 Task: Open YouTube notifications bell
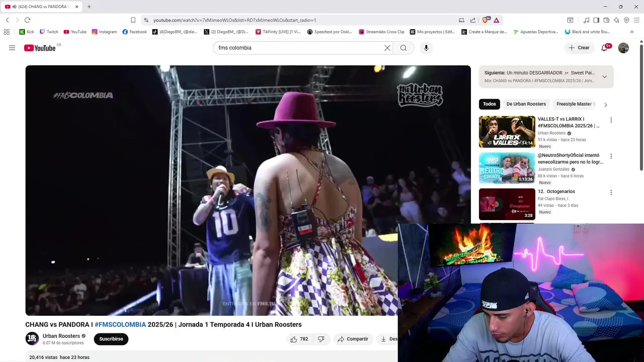click(x=605, y=48)
